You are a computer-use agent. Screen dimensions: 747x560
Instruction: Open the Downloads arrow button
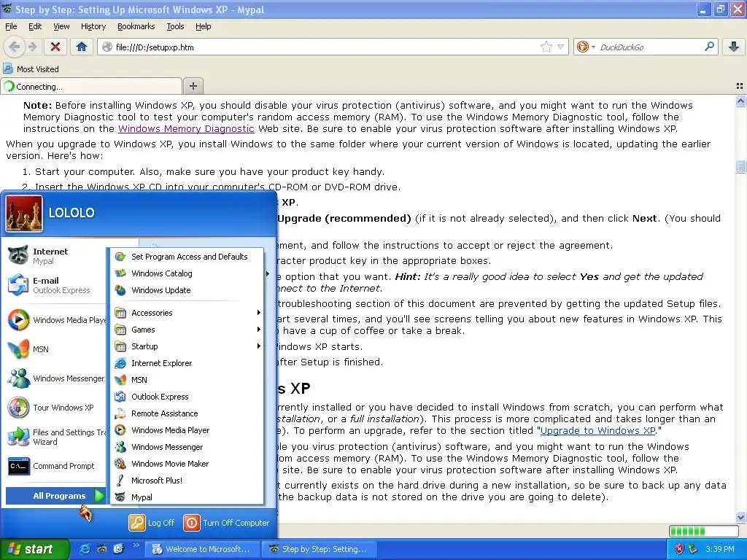click(734, 47)
